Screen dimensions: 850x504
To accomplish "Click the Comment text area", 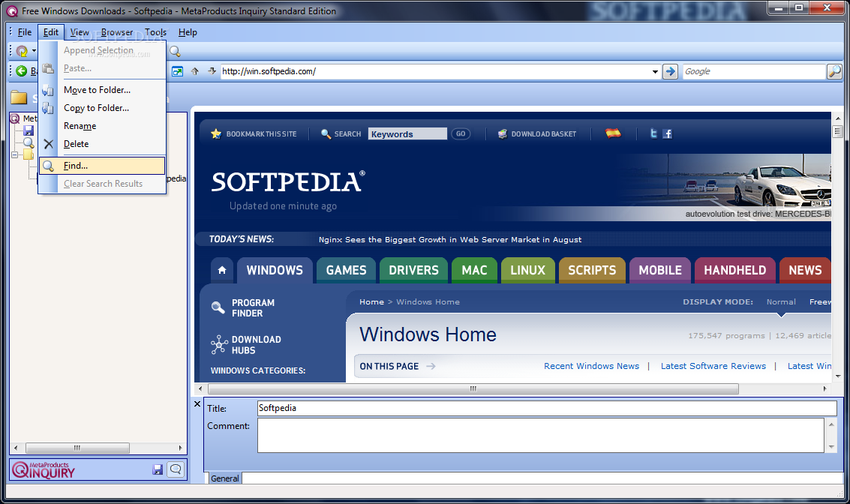I will coord(541,435).
